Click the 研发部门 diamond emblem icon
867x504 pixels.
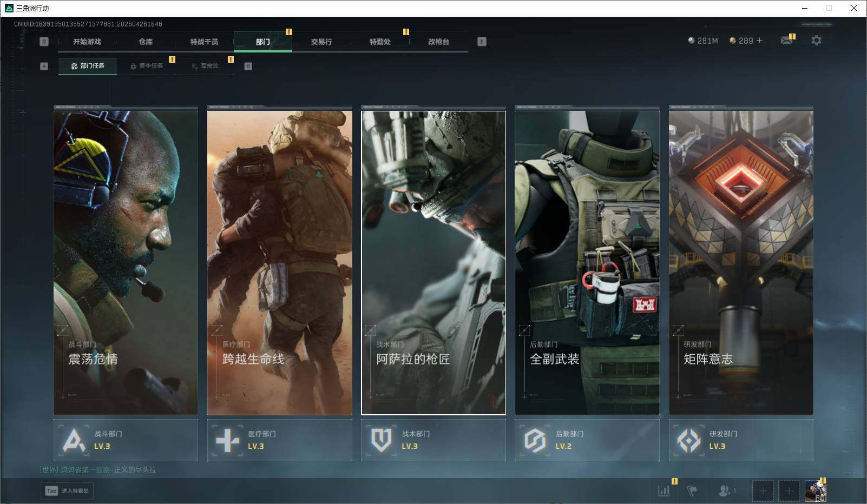pos(688,440)
